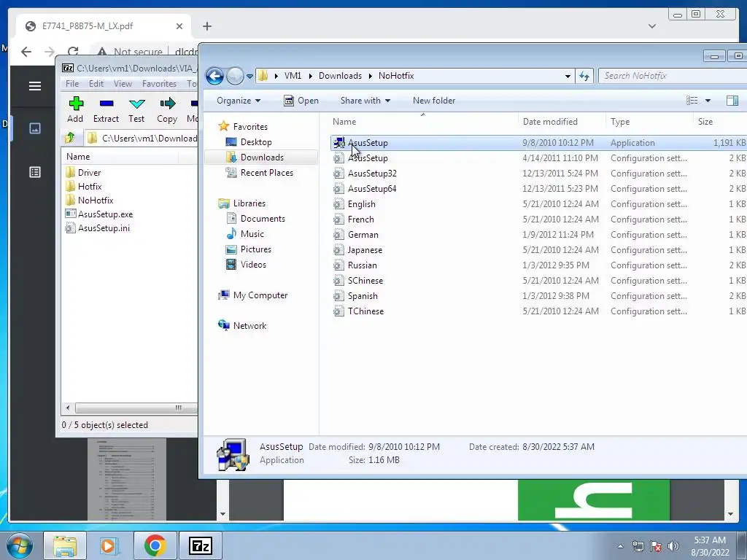The height and width of the screenshot is (560, 747).
Task: Select the AsusSetup32 file
Action: [x=538, y=174]
